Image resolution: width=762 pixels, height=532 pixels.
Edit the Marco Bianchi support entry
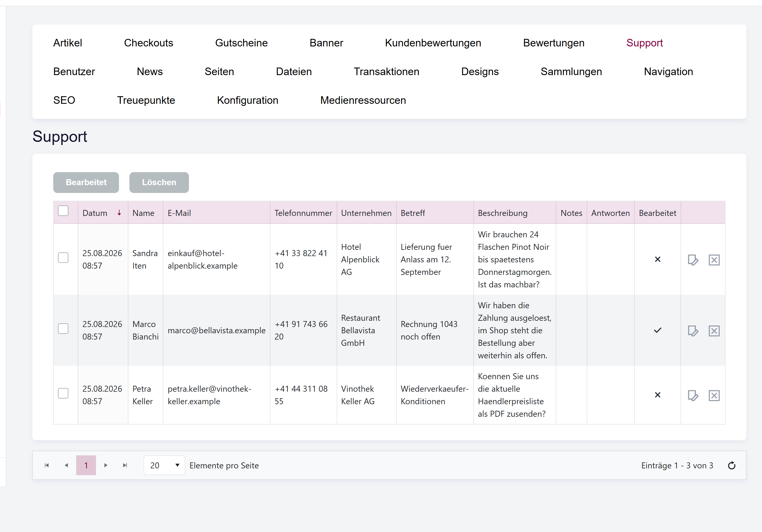coord(693,331)
